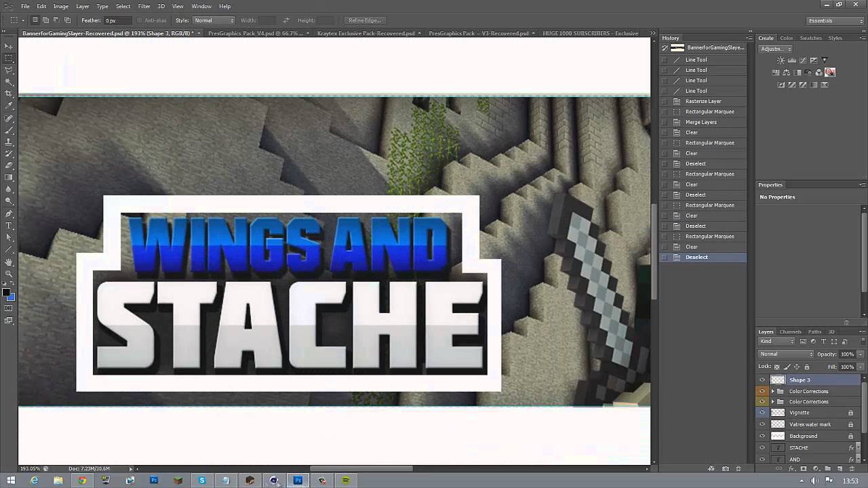Select the Hand tool
Viewport: 868px width, 488px height.
tap(9, 262)
